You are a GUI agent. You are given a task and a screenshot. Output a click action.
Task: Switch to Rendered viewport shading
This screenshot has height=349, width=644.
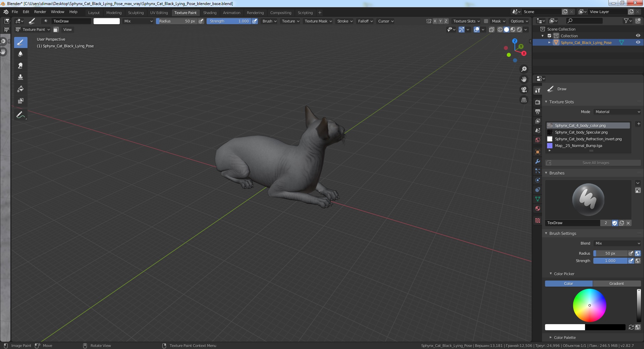[519, 30]
